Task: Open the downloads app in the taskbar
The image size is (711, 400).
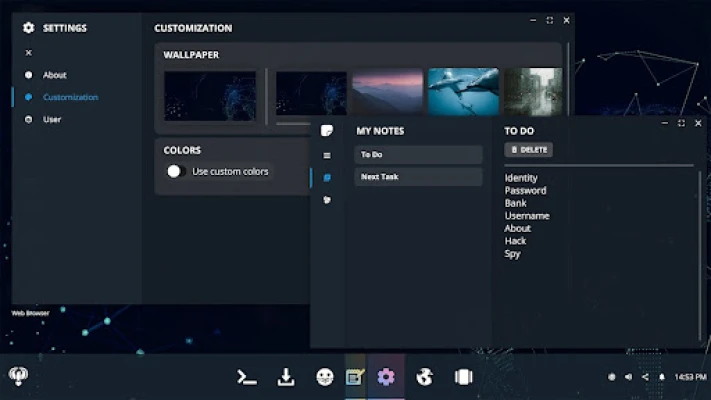Action: [286, 377]
